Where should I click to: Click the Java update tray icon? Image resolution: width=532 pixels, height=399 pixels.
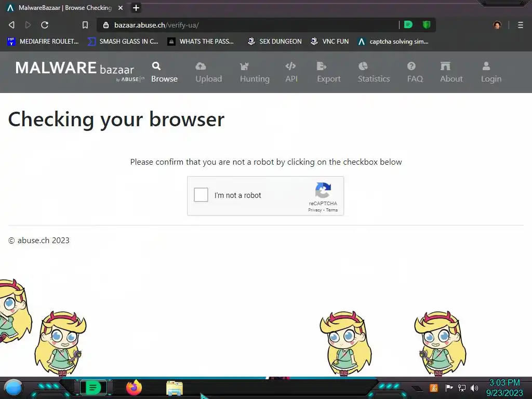click(x=434, y=388)
